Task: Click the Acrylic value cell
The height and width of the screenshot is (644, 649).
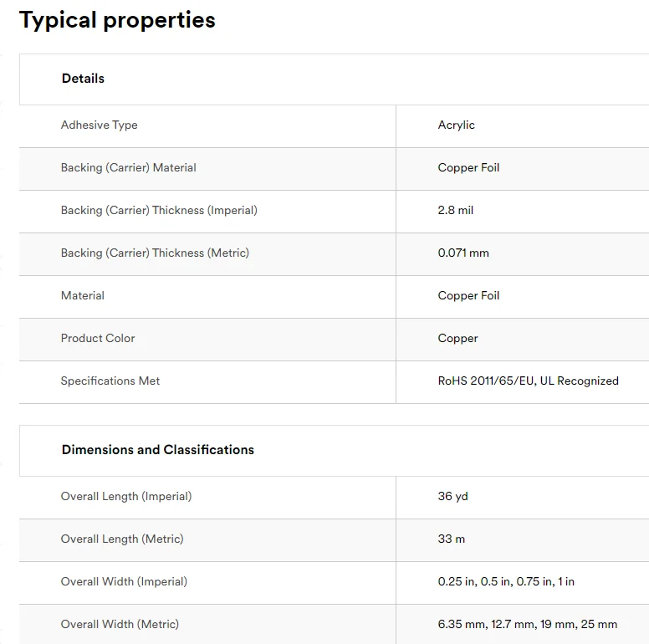Action: [x=456, y=125]
